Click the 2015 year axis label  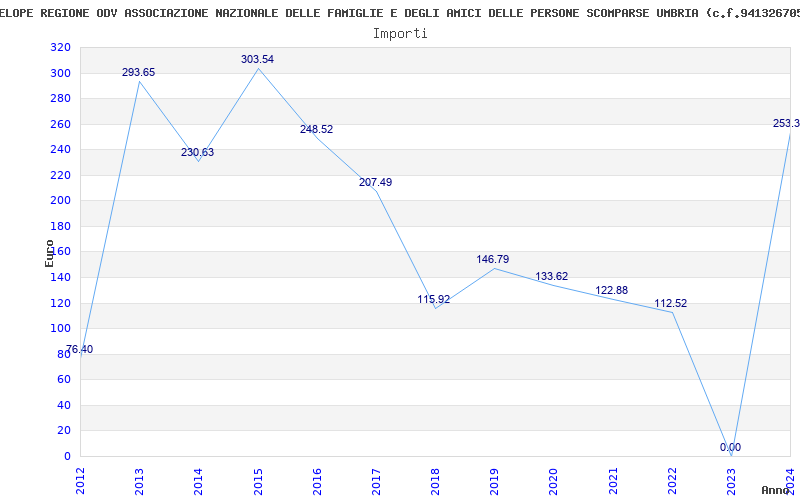(x=258, y=481)
